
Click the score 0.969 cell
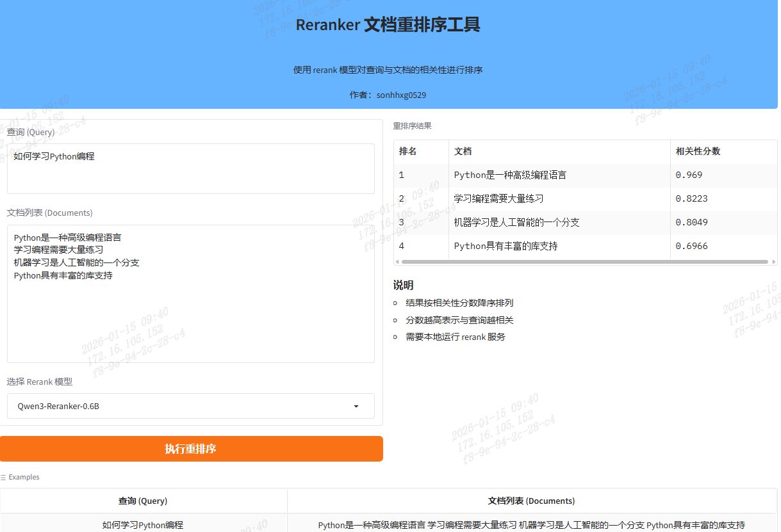coord(688,175)
